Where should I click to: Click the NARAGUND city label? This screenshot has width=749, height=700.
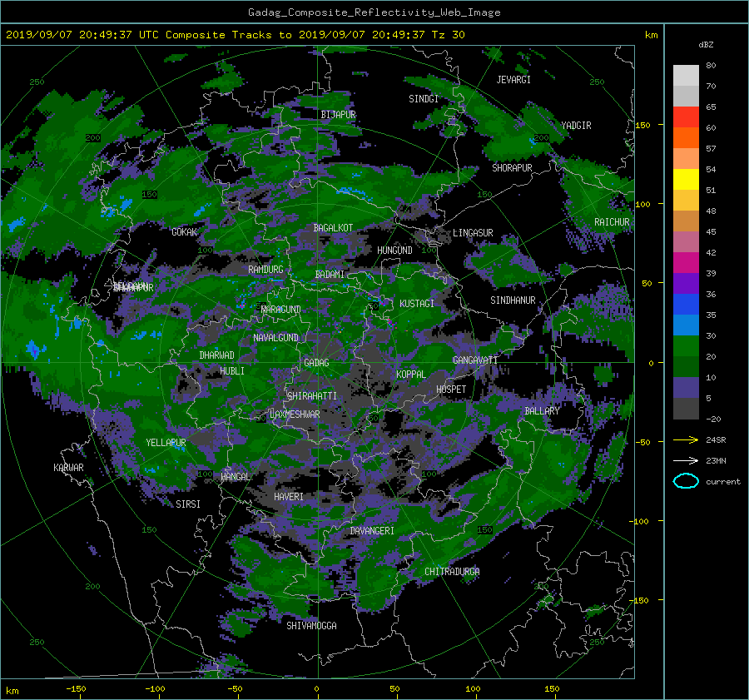pos(281,310)
